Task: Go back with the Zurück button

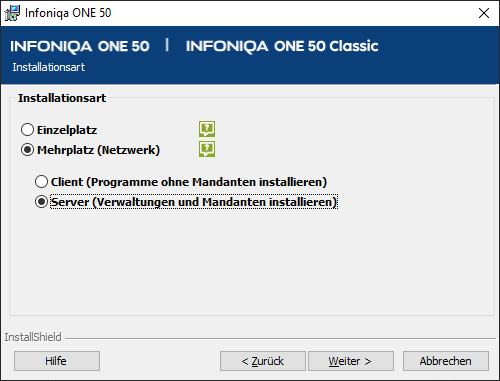Action: click(x=263, y=361)
